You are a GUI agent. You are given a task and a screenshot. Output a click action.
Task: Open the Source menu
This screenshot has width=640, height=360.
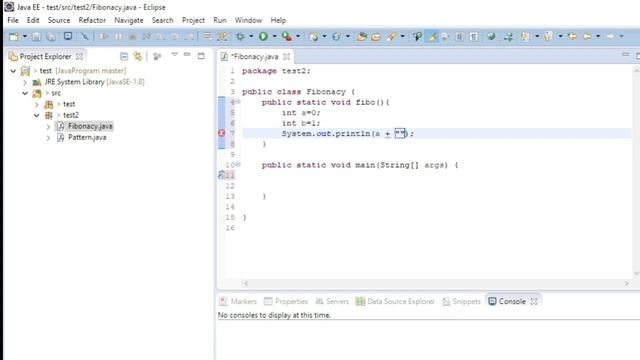click(59, 20)
